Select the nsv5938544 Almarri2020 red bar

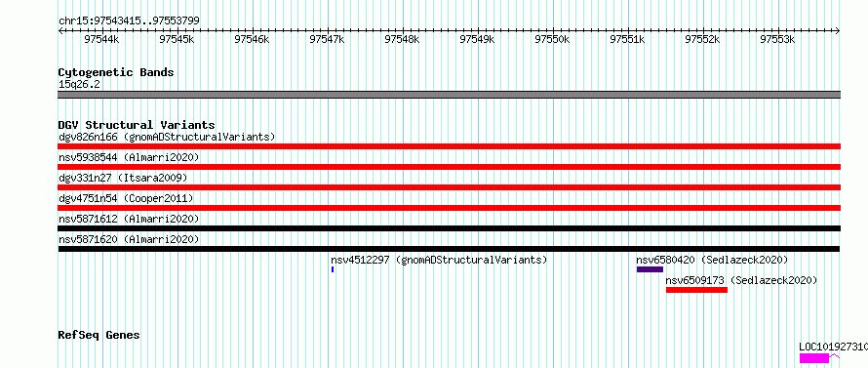tap(449, 167)
